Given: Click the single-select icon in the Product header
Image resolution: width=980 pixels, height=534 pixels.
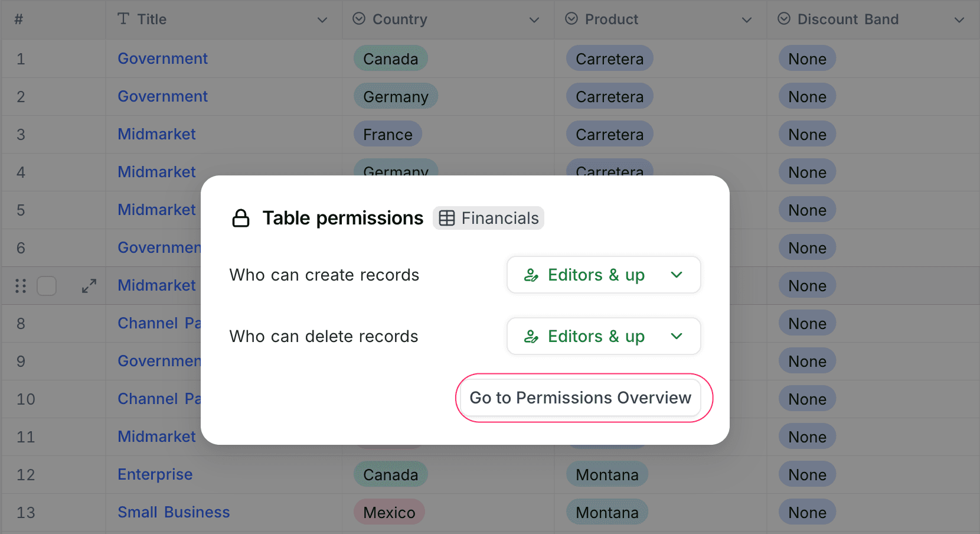Looking at the screenshot, I should pyautogui.click(x=570, y=18).
